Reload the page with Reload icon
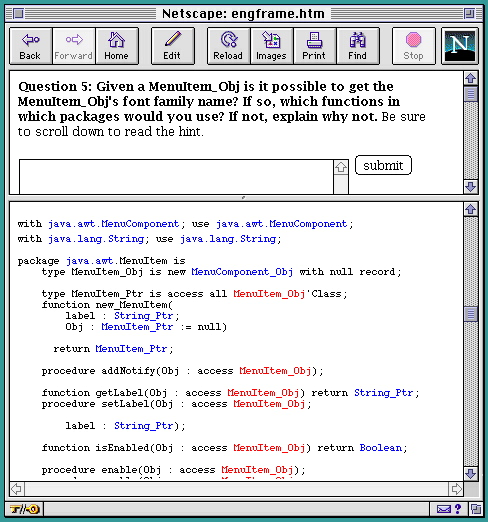Image resolution: width=488 pixels, height=522 pixels. tap(228, 46)
